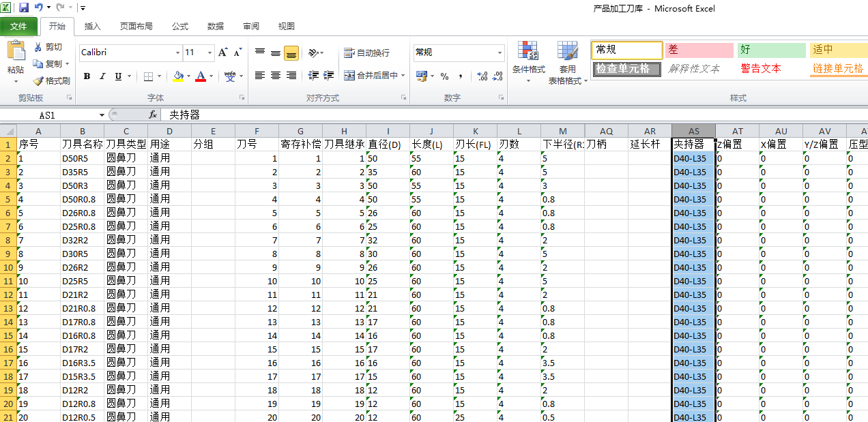Apply the cell borders icon
The height and width of the screenshot is (422, 868).
(149, 76)
